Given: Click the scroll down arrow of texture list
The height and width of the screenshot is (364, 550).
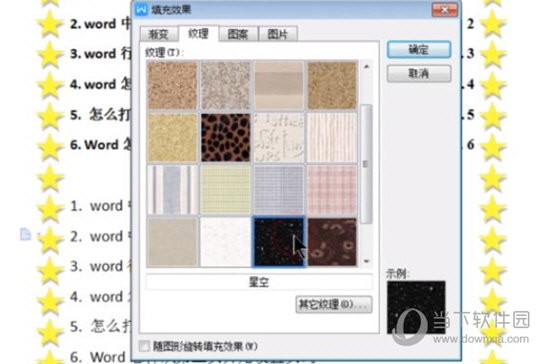Looking at the screenshot, I should (366, 261).
